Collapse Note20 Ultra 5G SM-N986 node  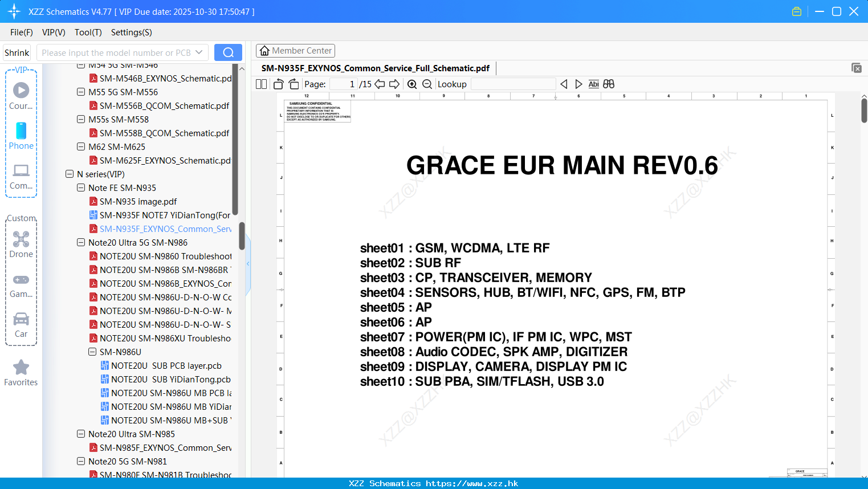tap(81, 242)
